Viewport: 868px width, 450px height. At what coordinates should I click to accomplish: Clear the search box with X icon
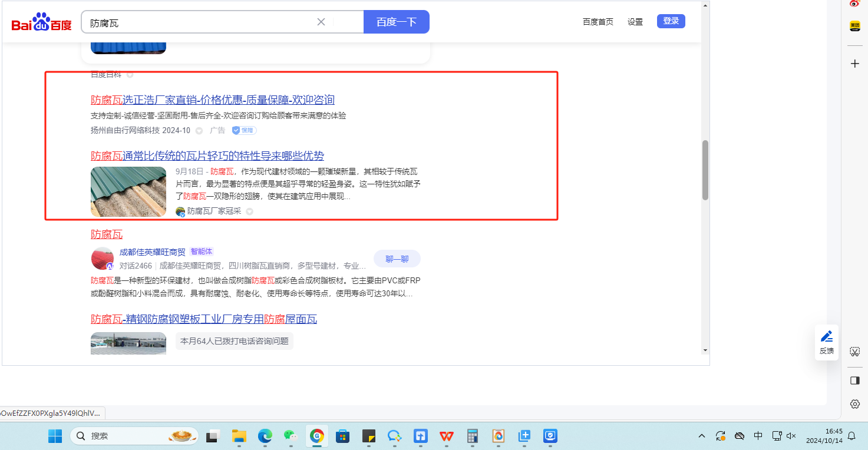(321, 22)
